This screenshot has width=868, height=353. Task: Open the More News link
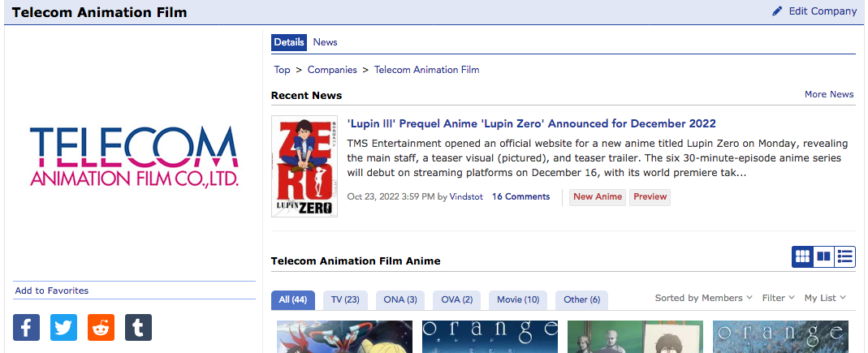pyautogui.click(x=829, y=94)
